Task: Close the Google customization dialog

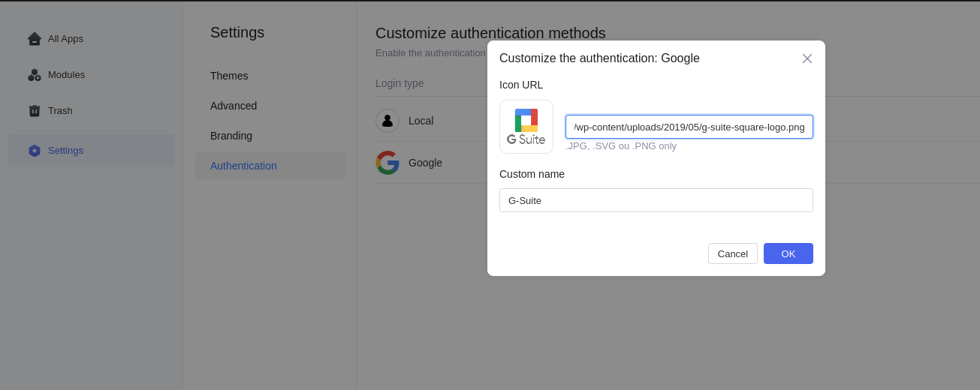Action: (807, 58)
